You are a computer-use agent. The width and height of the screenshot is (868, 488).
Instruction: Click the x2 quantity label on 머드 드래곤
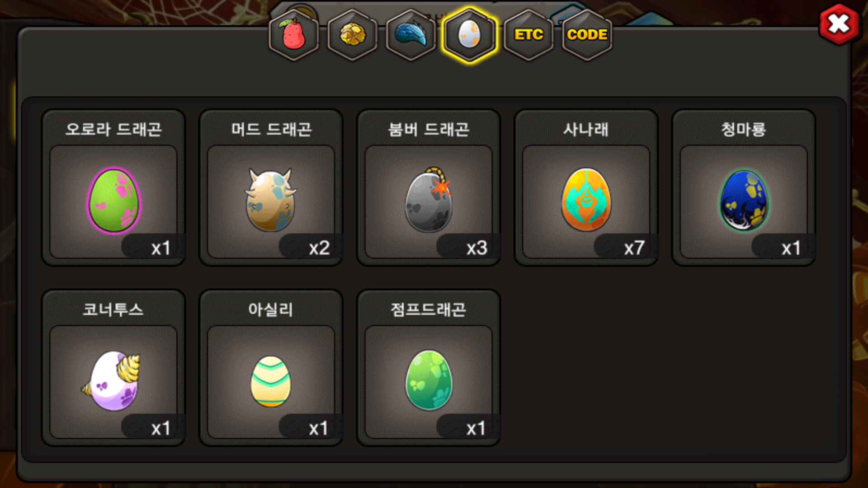coord(319,248)
